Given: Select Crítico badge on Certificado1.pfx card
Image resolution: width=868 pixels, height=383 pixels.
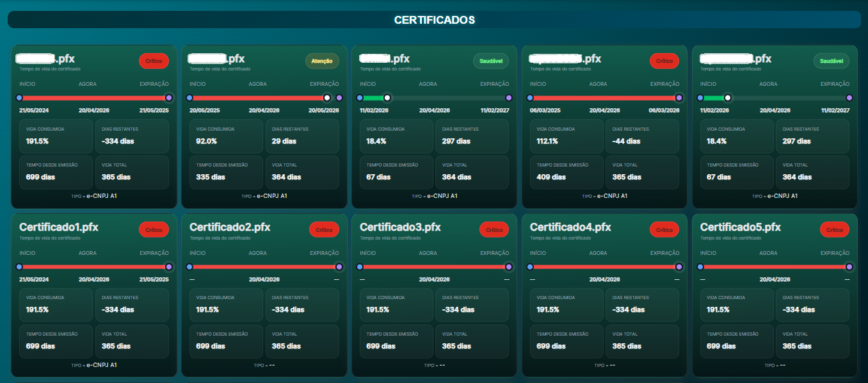Looking at the screenshot, I should (x=154, y=229).
